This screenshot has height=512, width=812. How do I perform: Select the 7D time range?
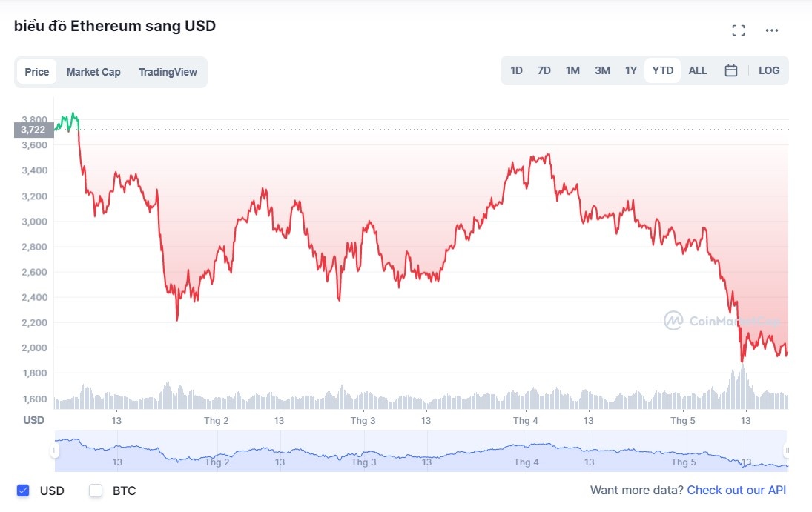point(544,70)
